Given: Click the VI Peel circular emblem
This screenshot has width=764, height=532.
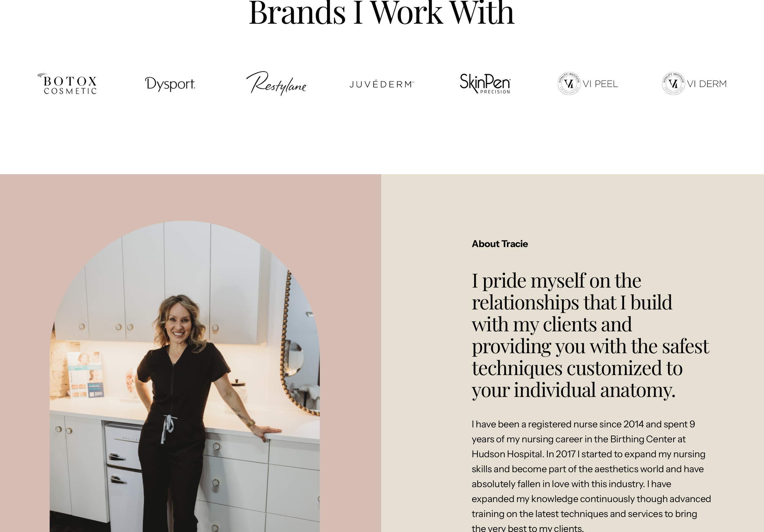Looking at the screenshot, I should click(569, 83).
